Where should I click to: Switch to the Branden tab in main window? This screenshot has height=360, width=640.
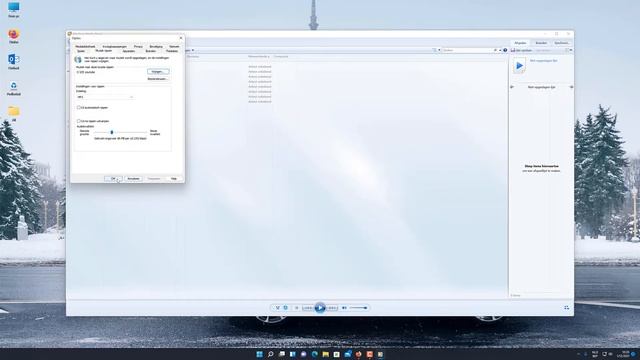[541, 43]
